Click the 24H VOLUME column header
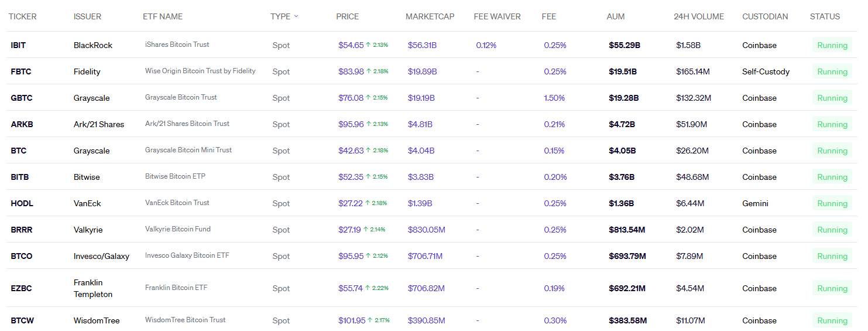 pos(698,16)
